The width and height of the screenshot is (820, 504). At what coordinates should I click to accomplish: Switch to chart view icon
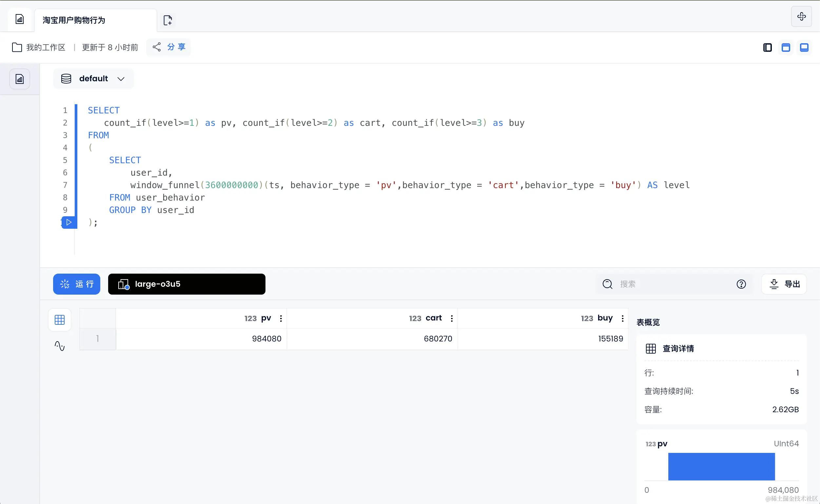[x=60, y=346]
